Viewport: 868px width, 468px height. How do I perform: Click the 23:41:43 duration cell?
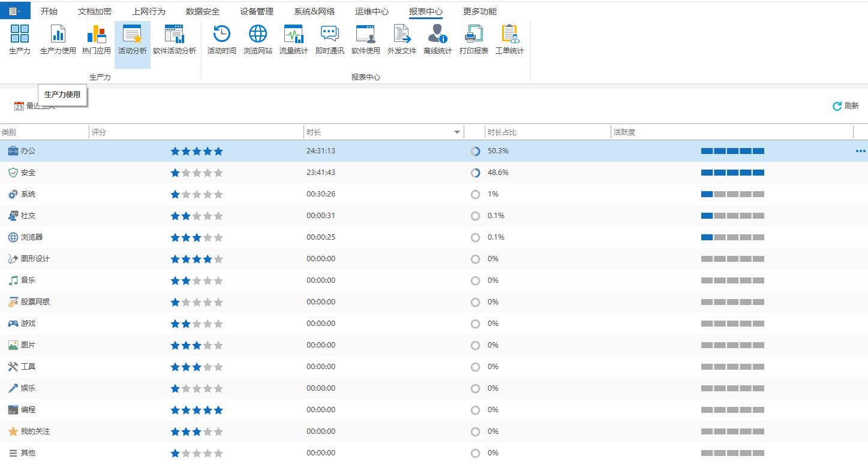pos(321,173)
